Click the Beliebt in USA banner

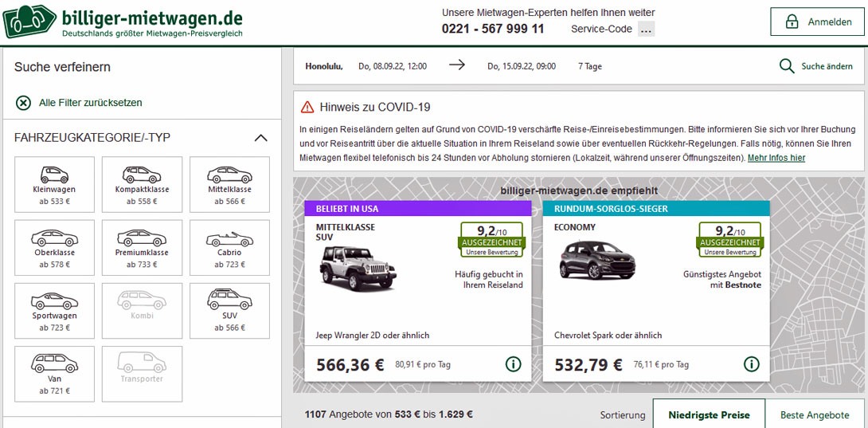point(418,209)
